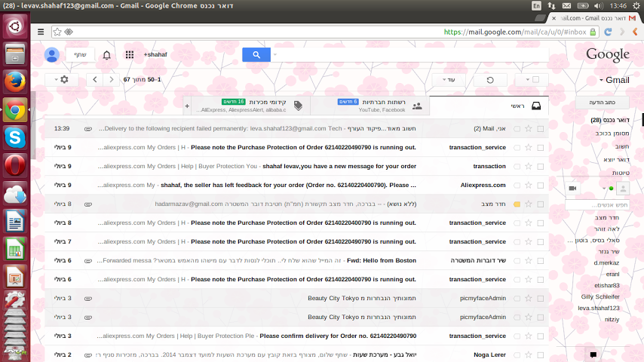The image size is (644, 362).
Task: Tick the Fwd: Hello from Boston checkbox
Action: (541, 261)
